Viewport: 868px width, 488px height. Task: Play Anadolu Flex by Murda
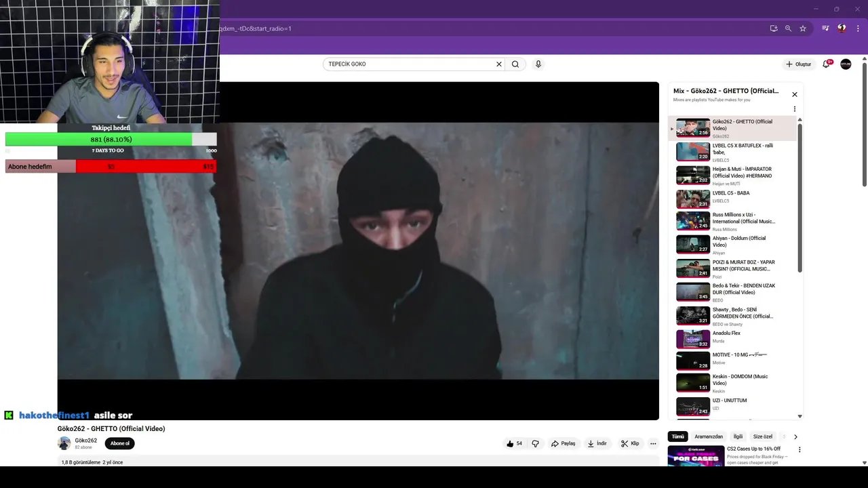coord(732,339)
